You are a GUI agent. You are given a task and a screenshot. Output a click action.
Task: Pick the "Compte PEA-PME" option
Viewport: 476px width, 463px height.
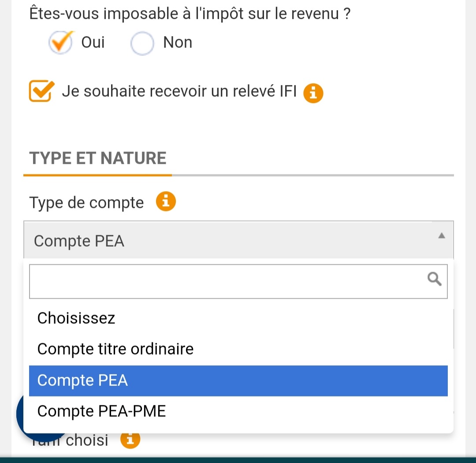point(101,411)
